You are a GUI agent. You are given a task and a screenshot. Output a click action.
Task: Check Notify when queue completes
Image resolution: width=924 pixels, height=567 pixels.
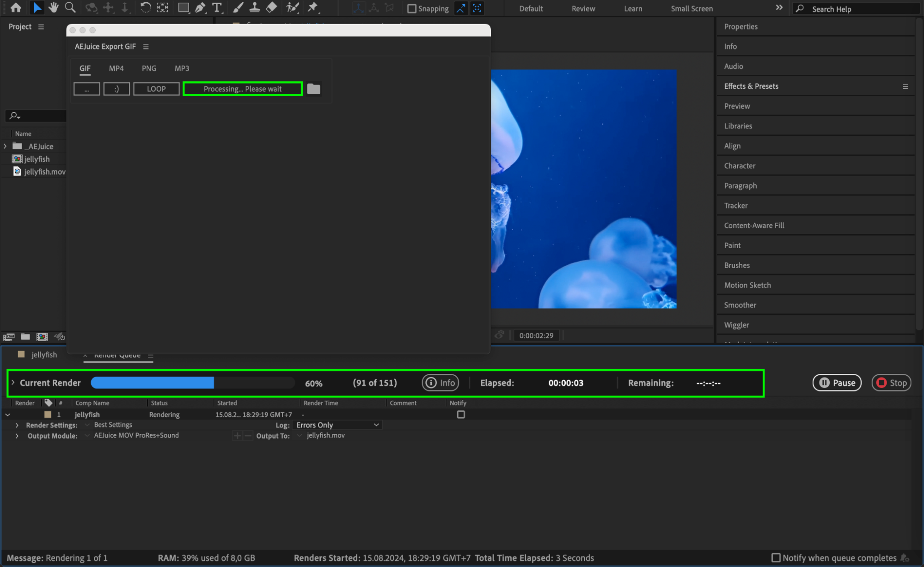(776, 558)
